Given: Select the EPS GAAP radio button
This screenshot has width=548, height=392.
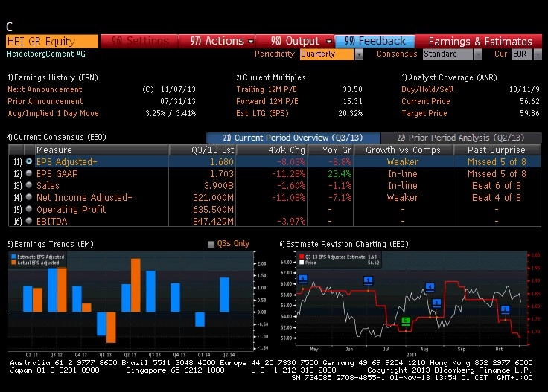Looking at the screenshot, I should pyautogui.click(x=29, y=173).
